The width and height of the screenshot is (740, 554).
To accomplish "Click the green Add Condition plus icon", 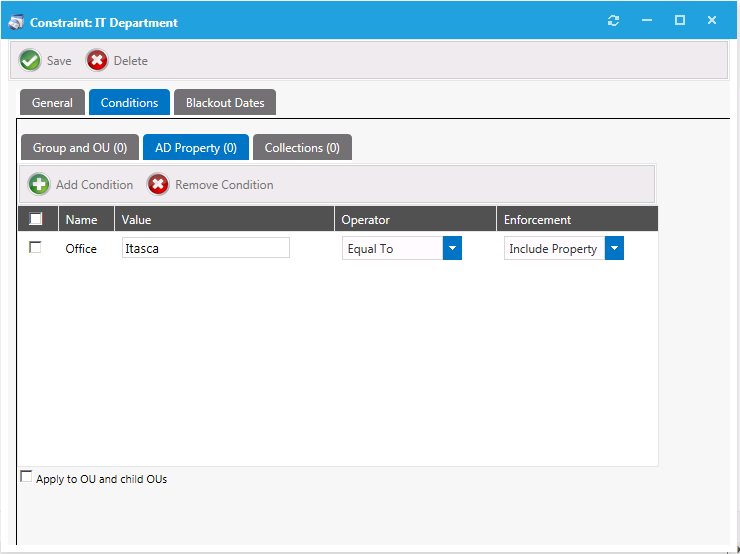I will (x=39, y=185).
